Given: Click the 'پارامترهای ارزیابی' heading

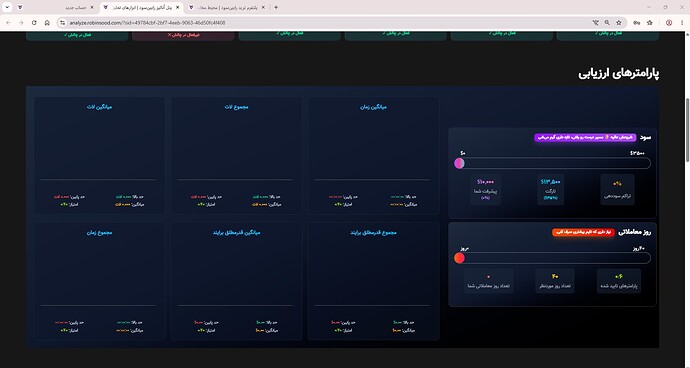Looking at the screenshot, I should click(x=618, y=73).
